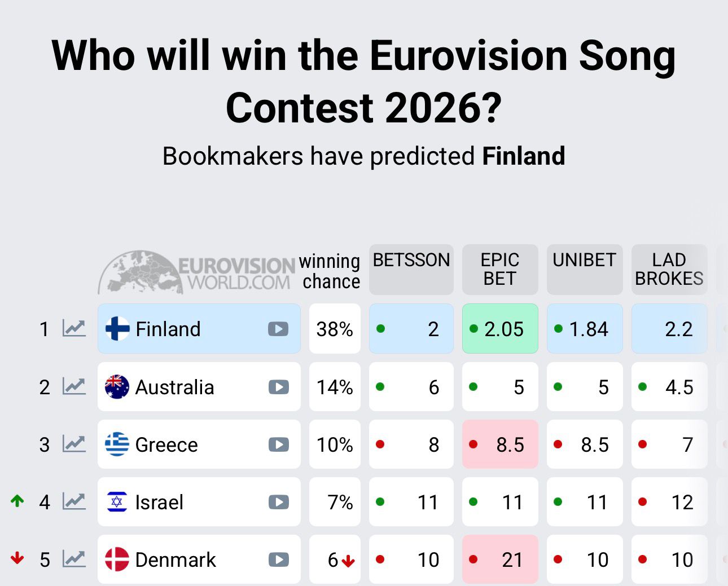The image size is (728, 586).
Task: Click the Eurovisionworld.com logo
Action: 196,272
